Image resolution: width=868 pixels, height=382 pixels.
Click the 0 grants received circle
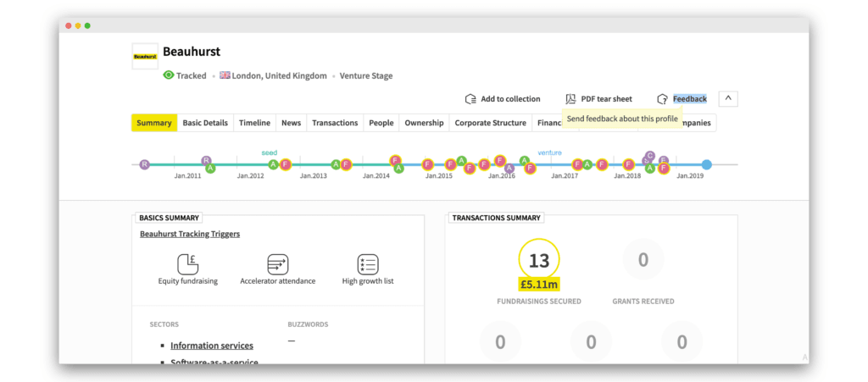tap(643, 259)
